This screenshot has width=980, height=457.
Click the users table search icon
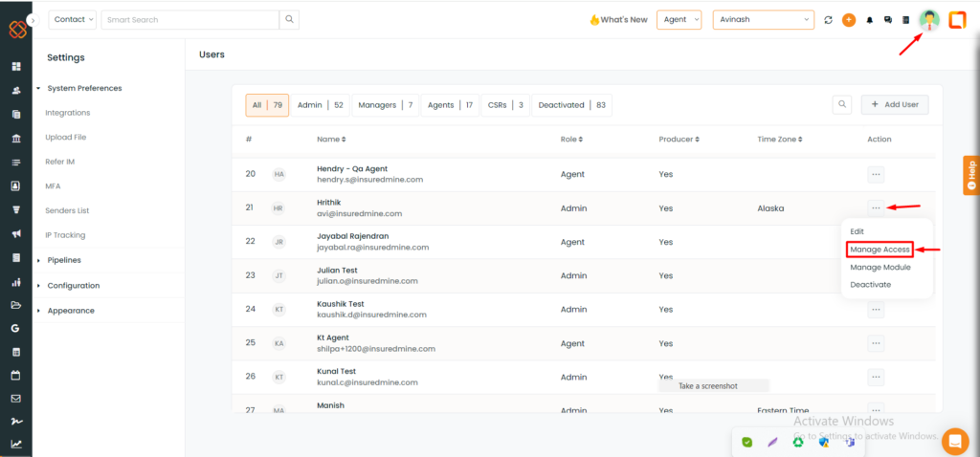(x=842, y=104)
